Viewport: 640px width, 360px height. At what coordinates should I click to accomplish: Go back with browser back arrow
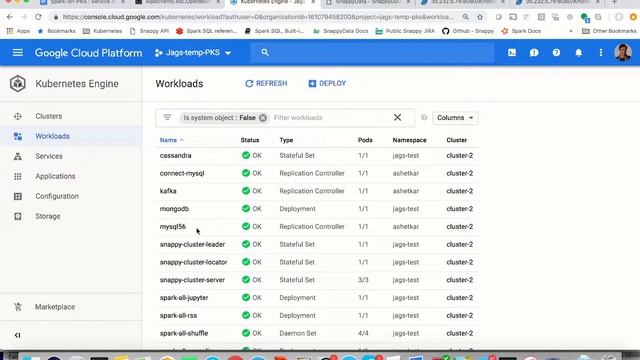pos(10,17)
